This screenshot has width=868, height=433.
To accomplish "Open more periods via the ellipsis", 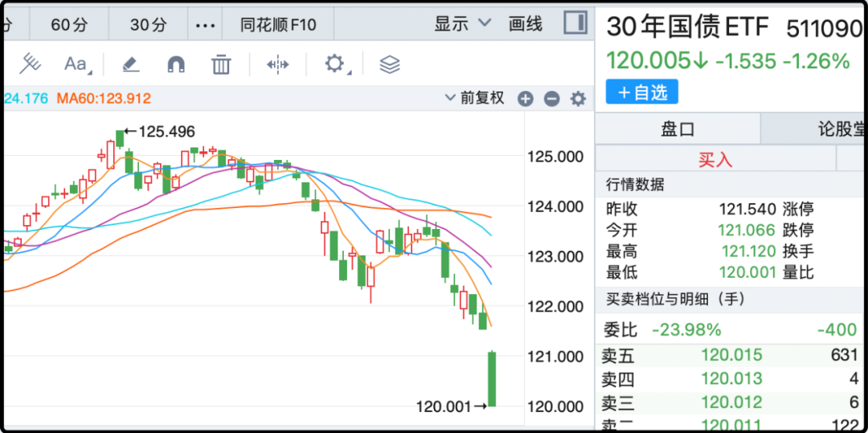I will pos(206,25).
